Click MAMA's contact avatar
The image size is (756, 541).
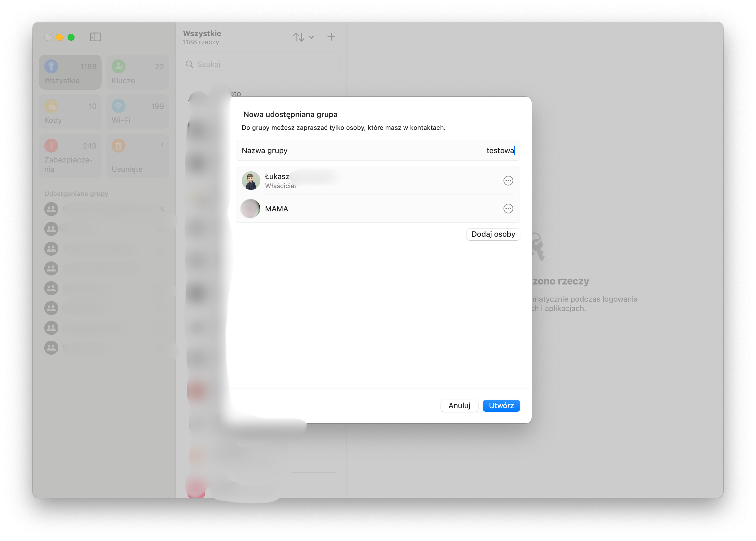coord(250,208)
